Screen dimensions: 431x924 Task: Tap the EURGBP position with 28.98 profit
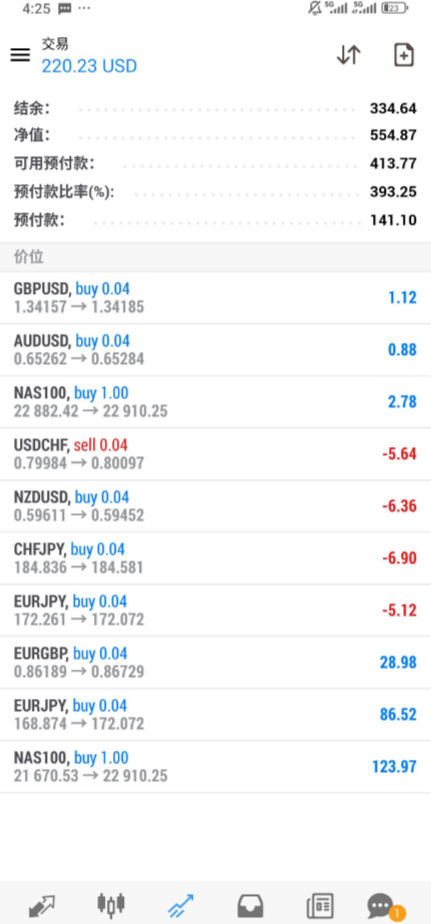click(215, 662)
